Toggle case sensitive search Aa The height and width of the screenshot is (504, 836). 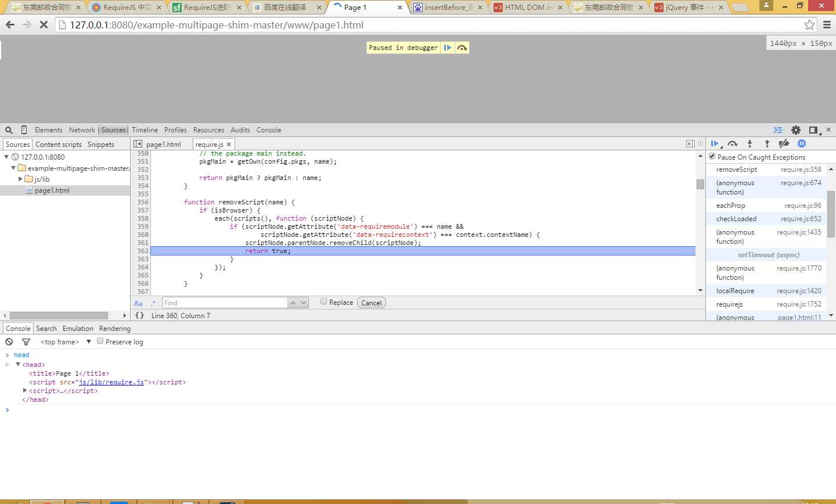[138, 303]
